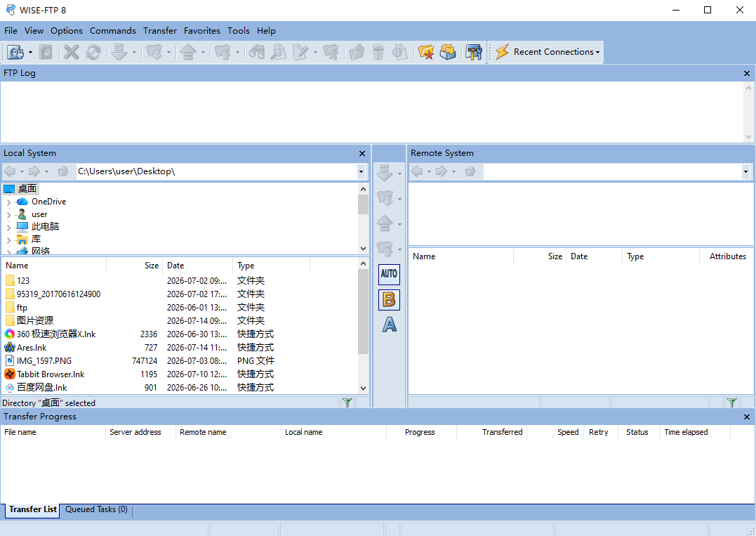
Task: Click the Local System parent folder icon
Action: (x=62, y=171)
